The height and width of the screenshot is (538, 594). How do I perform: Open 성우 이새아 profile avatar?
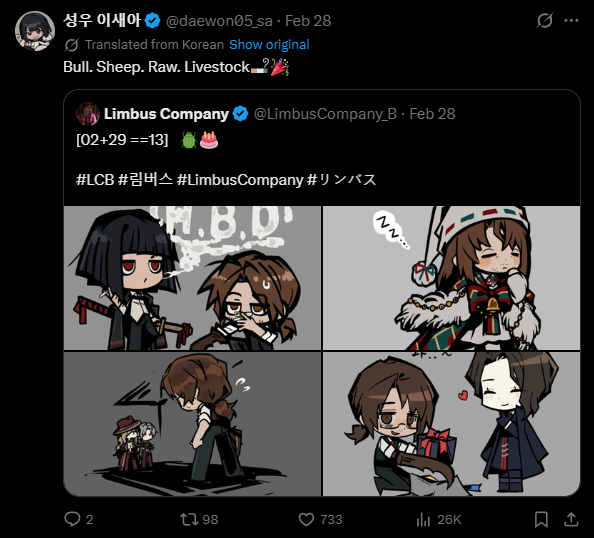(35, 31)
